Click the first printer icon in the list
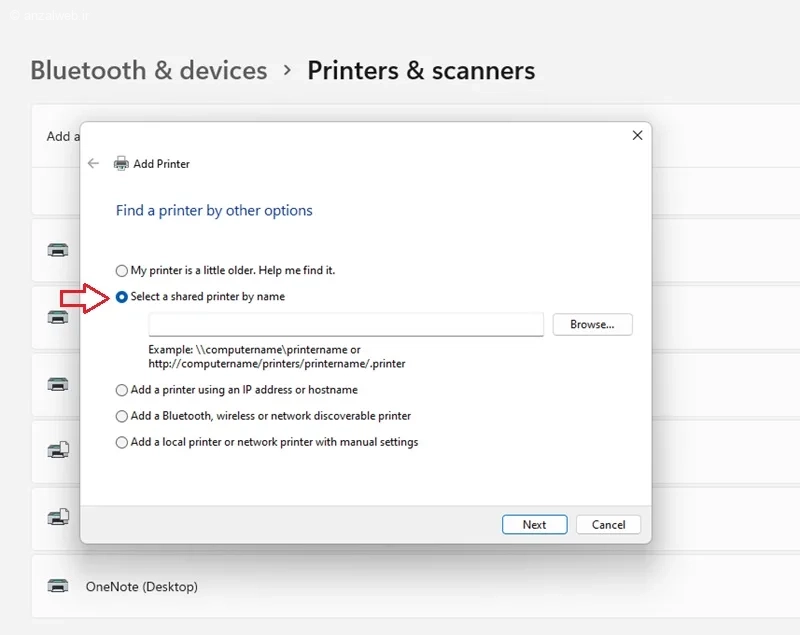The width and height of the screenshot is (800, 635). point(58,250)
